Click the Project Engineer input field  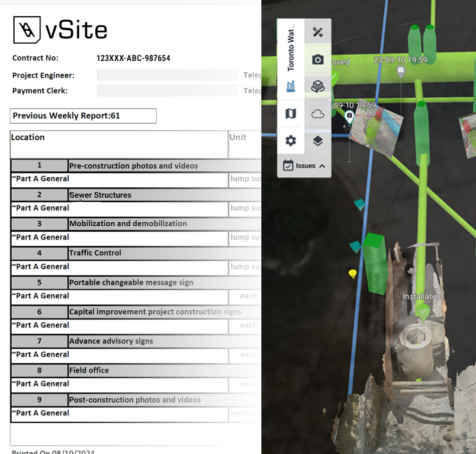point(167,75)
